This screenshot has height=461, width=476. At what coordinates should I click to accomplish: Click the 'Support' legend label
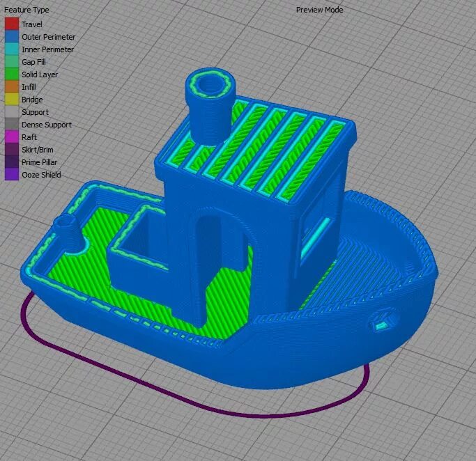[x=36, y=112]
